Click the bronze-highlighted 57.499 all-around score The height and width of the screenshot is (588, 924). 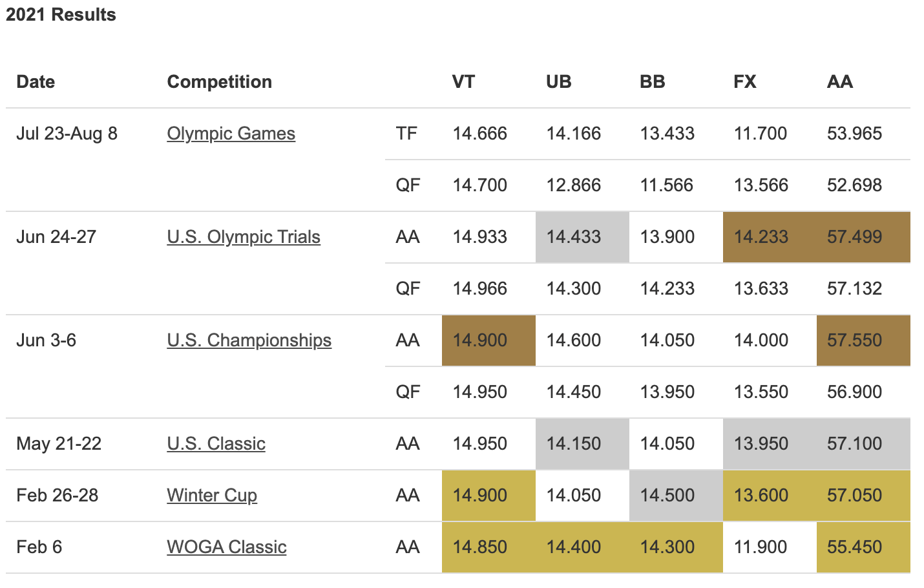click(854, 237)
